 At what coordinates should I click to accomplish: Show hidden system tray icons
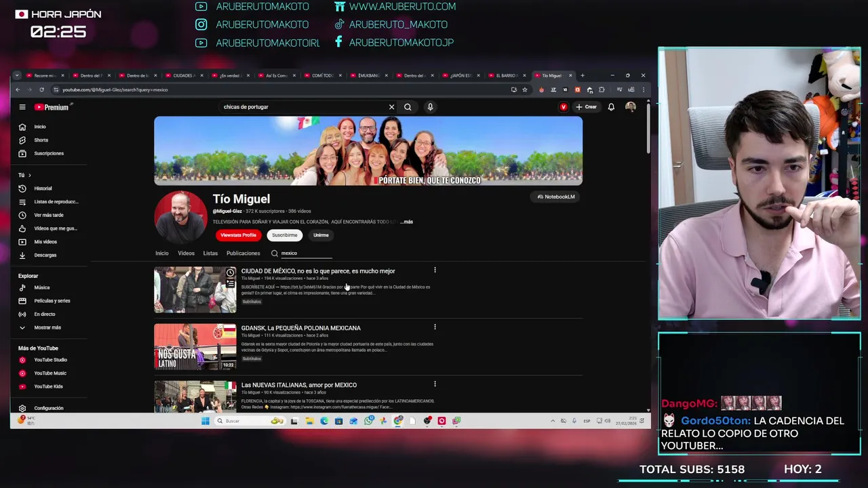[x=553, y=421]
